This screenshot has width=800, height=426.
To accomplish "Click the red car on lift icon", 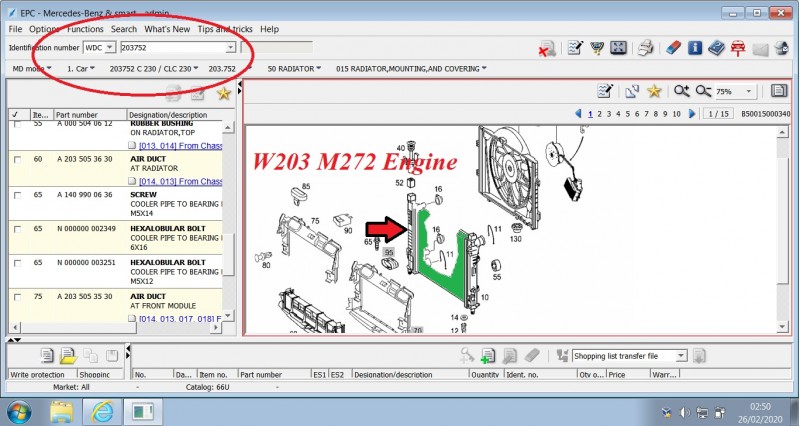I will coord(738,48).
